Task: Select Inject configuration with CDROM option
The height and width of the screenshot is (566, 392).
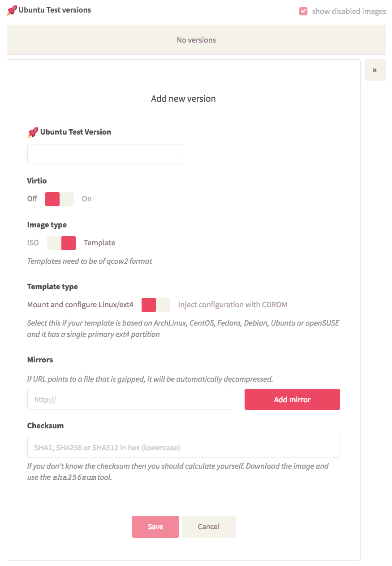Action: (233, 305)
